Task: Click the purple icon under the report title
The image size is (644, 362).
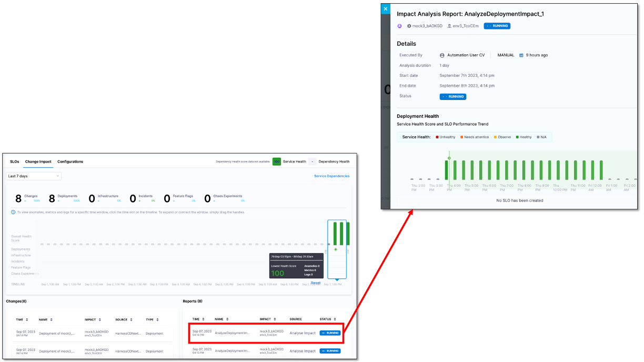Action: [x=399, y=26]
